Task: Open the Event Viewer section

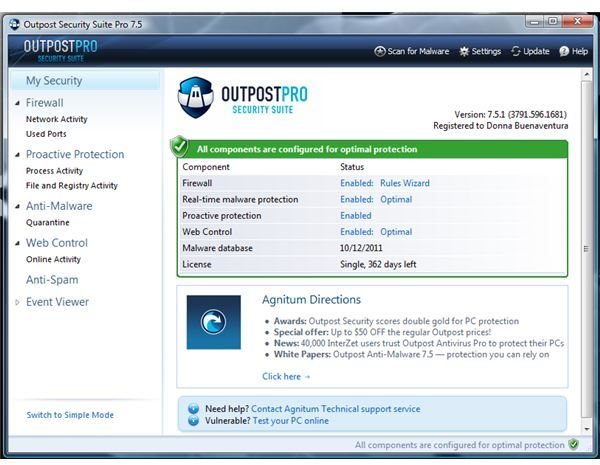Action: pos(57,302)
